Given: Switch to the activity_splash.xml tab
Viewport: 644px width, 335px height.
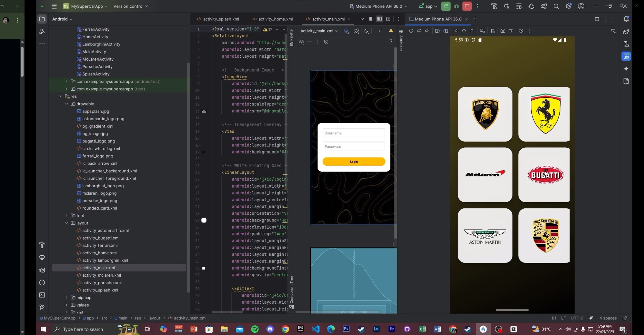Looking at the screenshot, I should 218,19.
